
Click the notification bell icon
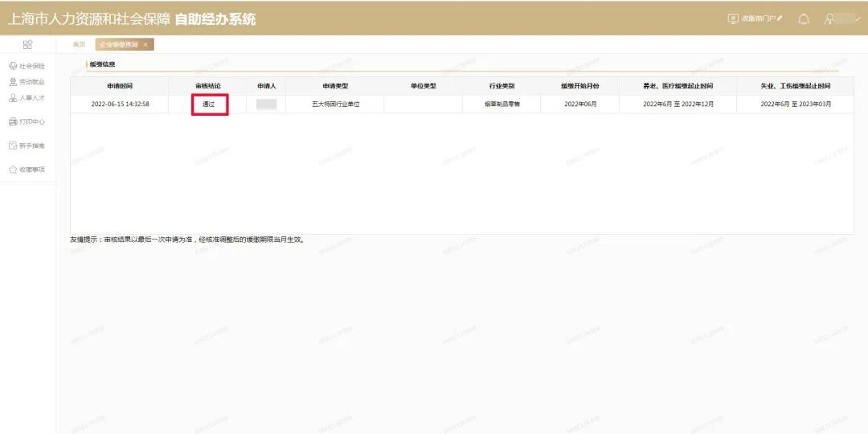tap(803, 18)
